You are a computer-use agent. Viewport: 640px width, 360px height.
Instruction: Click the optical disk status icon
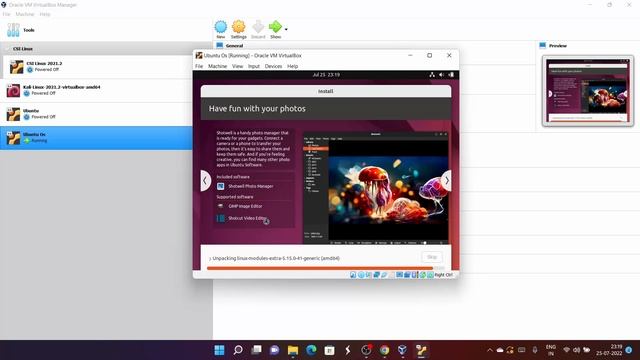coord(361,275)
